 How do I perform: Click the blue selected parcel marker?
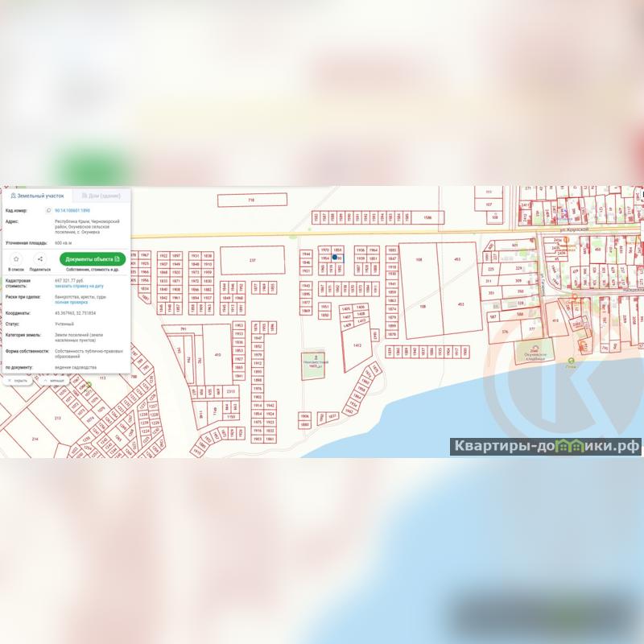pos(336,258)
